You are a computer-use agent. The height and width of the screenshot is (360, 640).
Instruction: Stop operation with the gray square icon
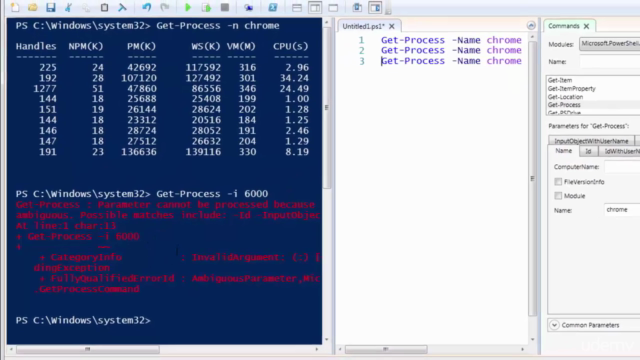[224, 7]
